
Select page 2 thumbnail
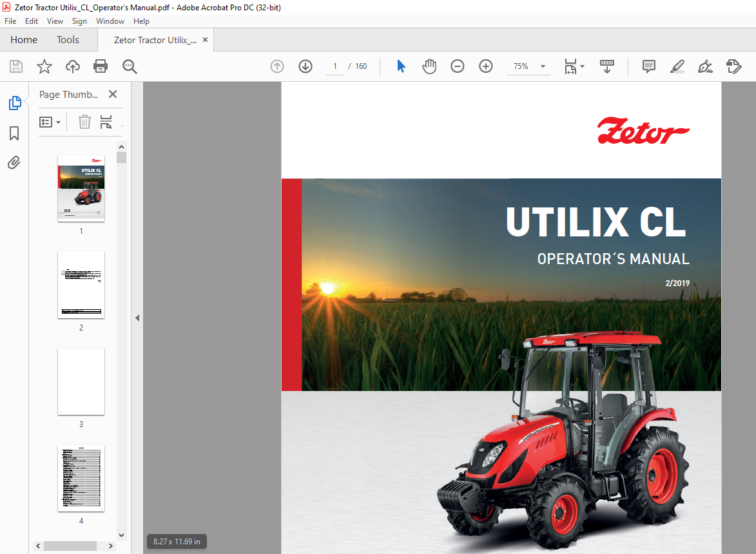tap(81, 285)
